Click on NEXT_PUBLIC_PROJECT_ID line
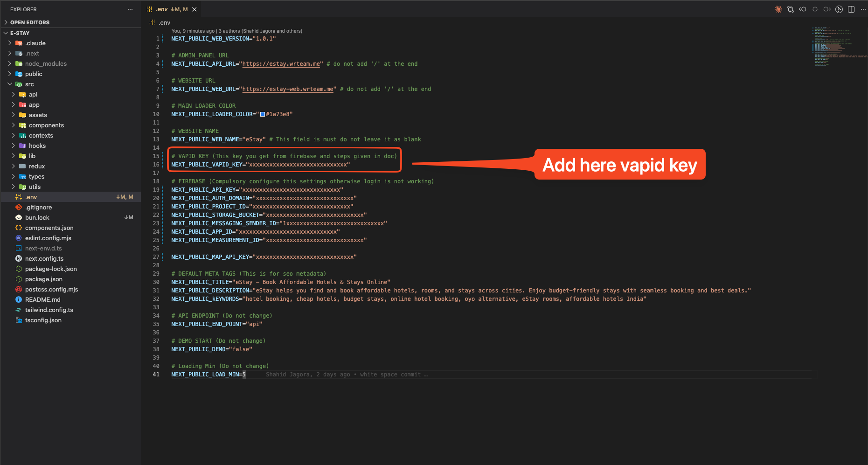 pyautogui.click(x=262, y=207)
